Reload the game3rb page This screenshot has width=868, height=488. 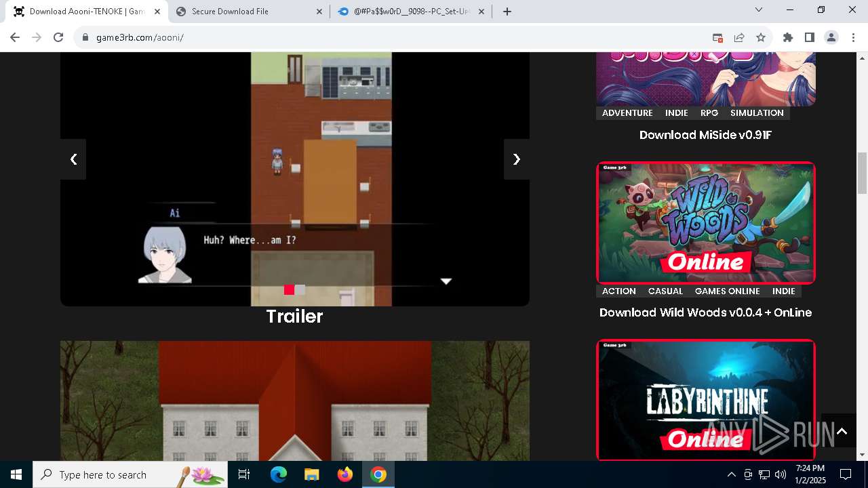click(58, 37)
